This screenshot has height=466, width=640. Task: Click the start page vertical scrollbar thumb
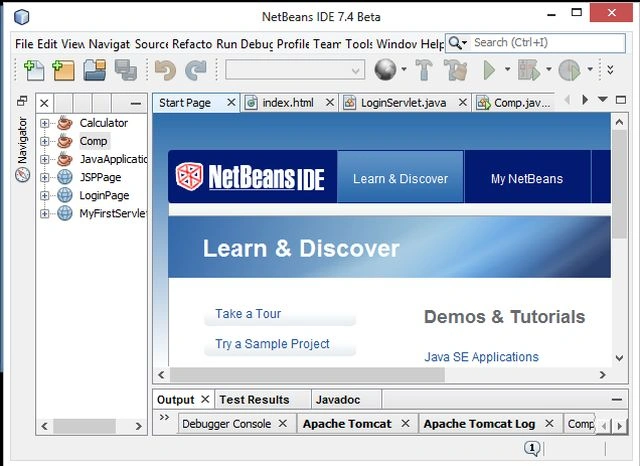click(619, 184)
